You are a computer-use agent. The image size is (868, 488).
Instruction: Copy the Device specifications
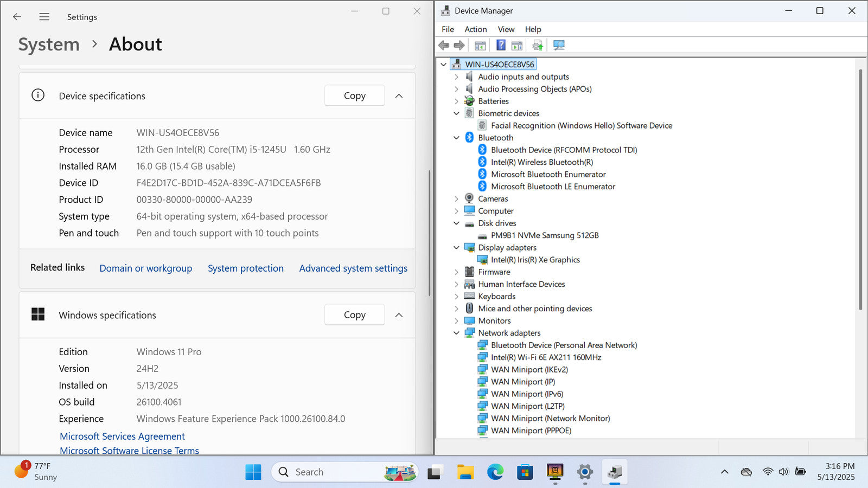[x=354, y=96]
